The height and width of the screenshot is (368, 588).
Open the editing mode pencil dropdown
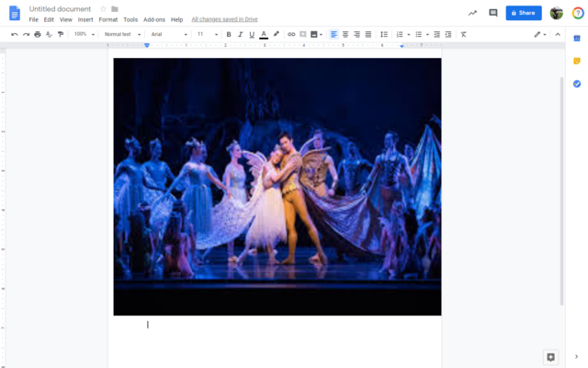pos(540,34)
